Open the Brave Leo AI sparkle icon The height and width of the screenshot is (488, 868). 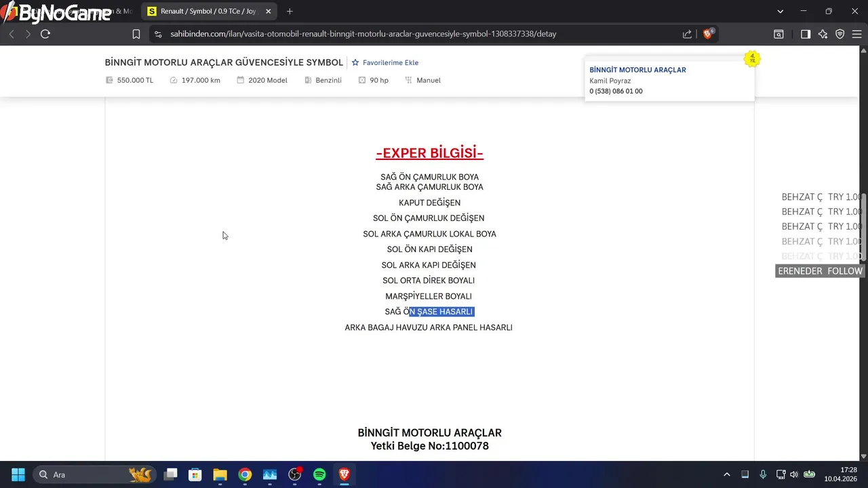click(823, 34)
